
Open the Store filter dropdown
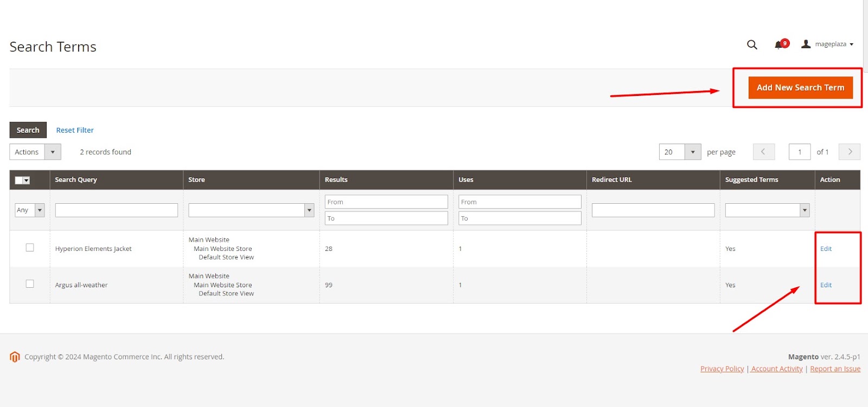click(x=251, y=210)
